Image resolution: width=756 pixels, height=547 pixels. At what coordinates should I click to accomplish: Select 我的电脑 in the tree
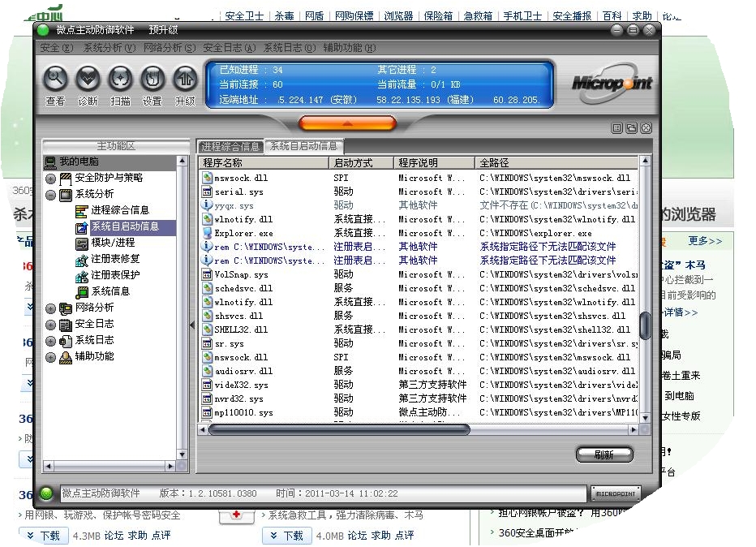click(x=79, y=162)
